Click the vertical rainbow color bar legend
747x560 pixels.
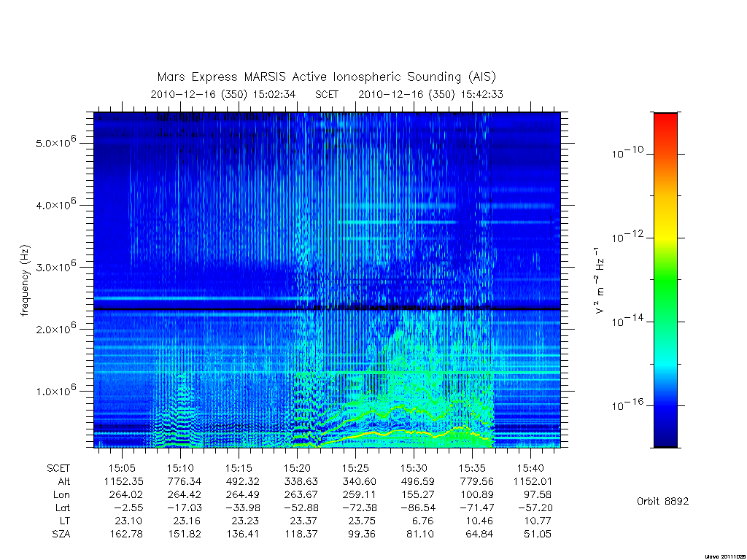[x=665, y=280]
